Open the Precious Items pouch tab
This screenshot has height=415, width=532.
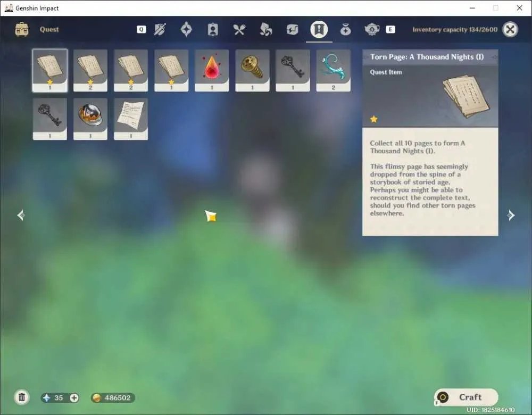345,30
